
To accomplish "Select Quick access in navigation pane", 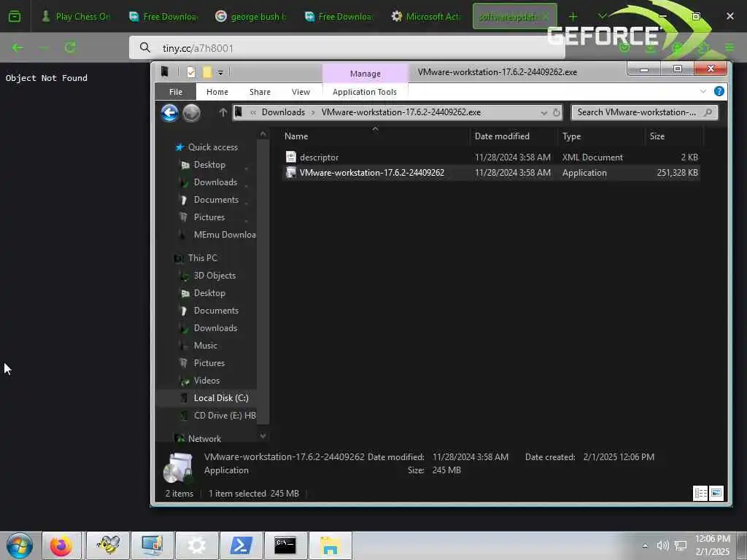I will 212,147.
